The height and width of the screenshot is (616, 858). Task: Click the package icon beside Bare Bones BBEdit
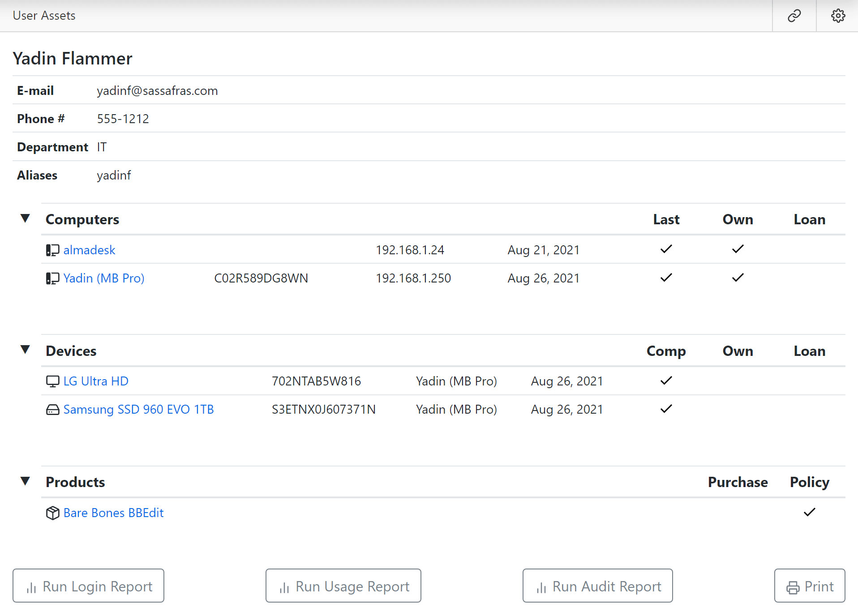tap(53, 513)
